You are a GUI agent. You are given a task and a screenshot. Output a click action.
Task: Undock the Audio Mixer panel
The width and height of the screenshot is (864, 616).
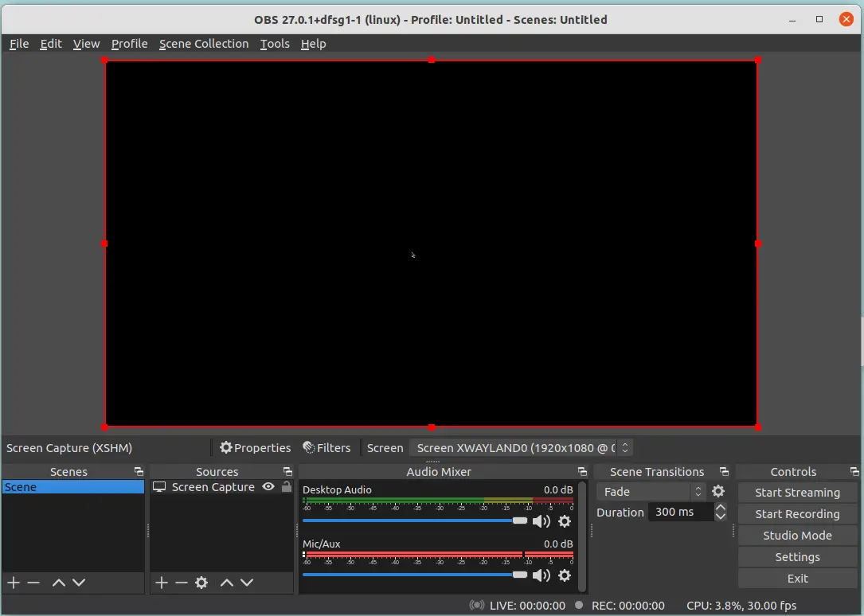pos(582,472)
